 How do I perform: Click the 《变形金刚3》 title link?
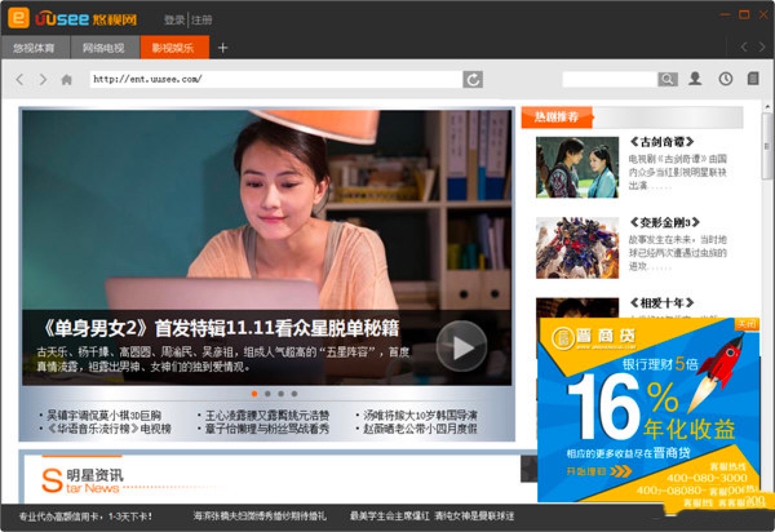(x=665, y=223)
